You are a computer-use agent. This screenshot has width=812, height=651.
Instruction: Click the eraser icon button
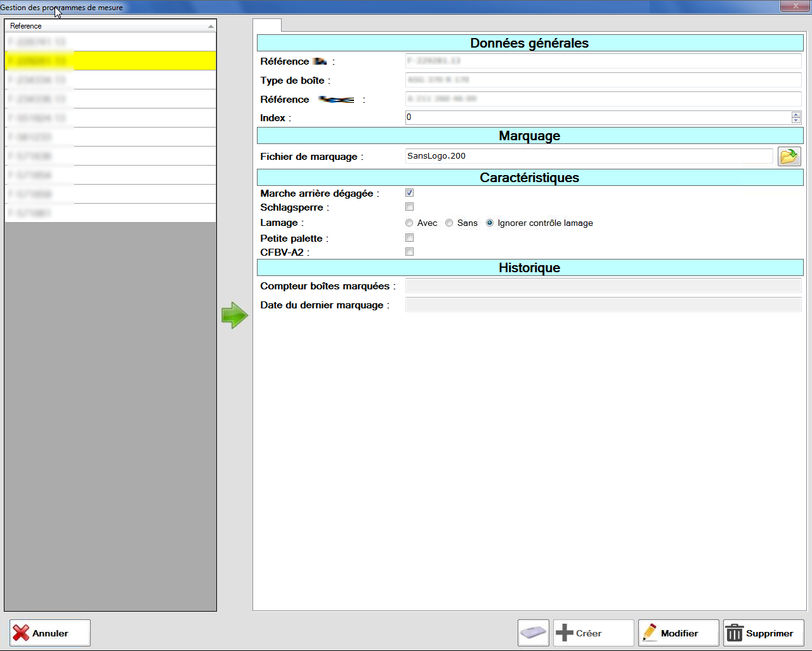pos(533,633)
